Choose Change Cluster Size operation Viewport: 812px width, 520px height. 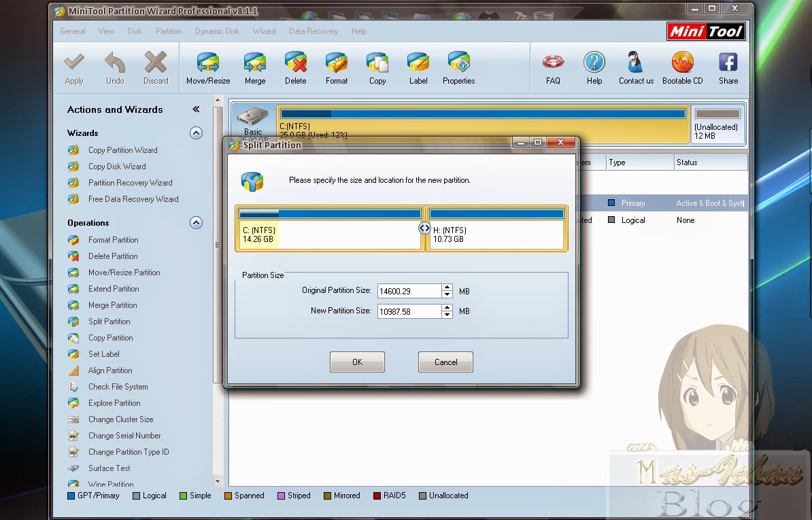pos(120,419)
